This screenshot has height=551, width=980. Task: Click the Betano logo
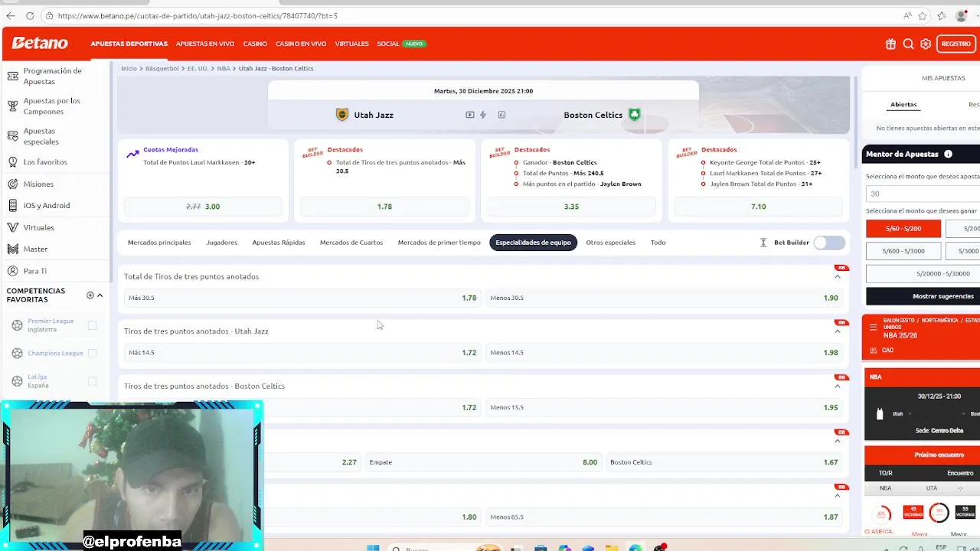(x=40, y=44)
